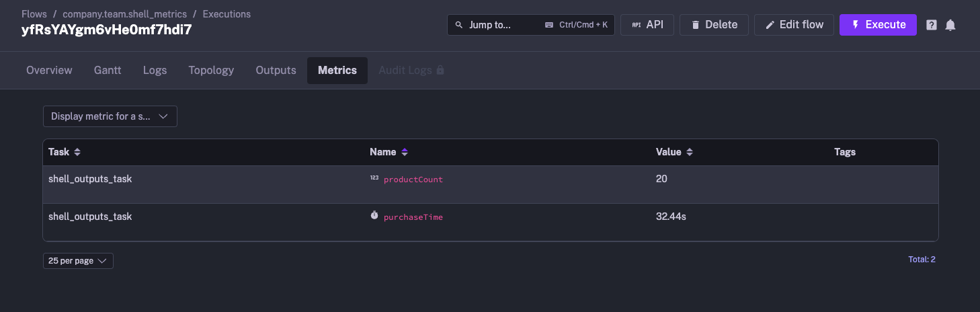This screenshot has height=312, width=980.
Task: View the Topology tab
Action: tap(211, 70)
